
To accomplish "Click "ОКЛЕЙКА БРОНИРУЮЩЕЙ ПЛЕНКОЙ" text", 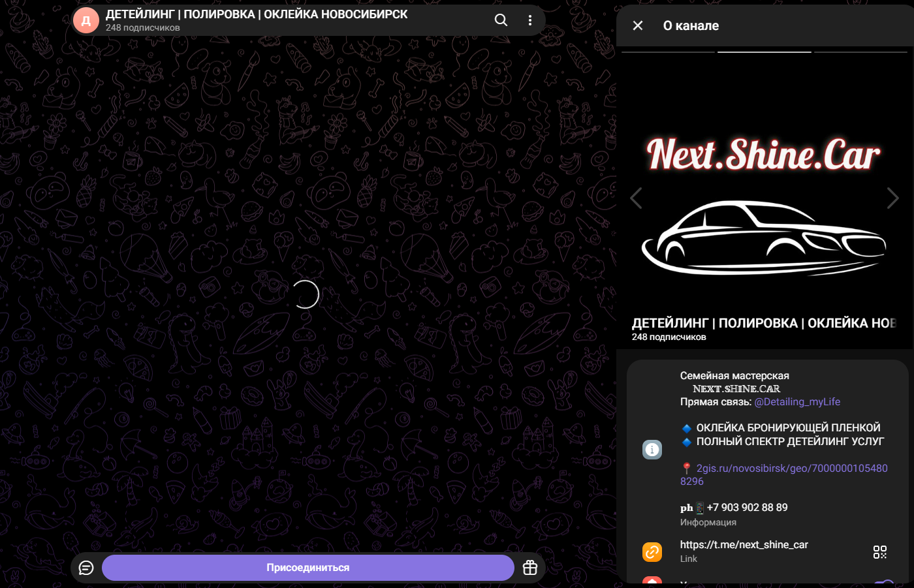I will point(789,428).
